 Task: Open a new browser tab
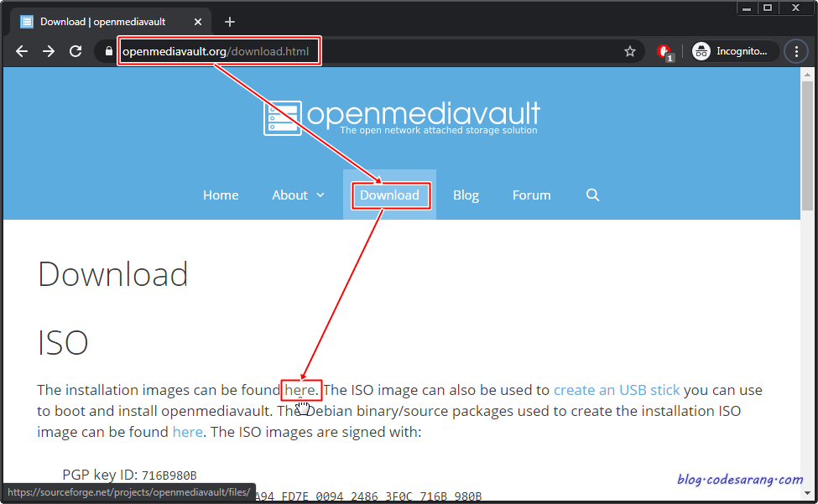pos(230,22)
